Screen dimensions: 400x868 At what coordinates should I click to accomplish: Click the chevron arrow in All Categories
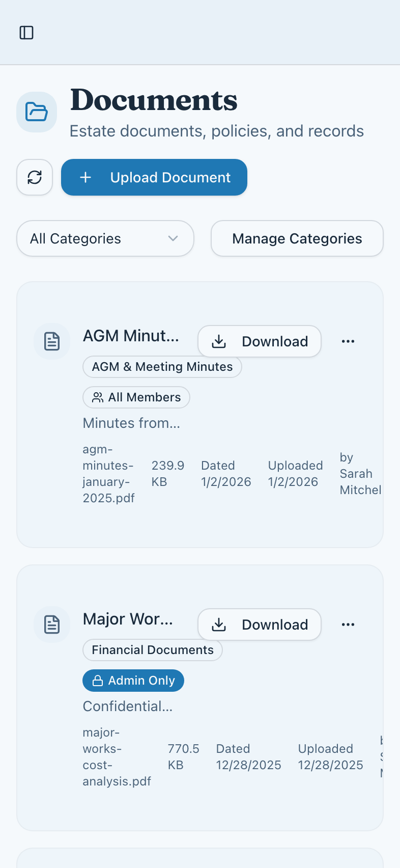(173, 238)
